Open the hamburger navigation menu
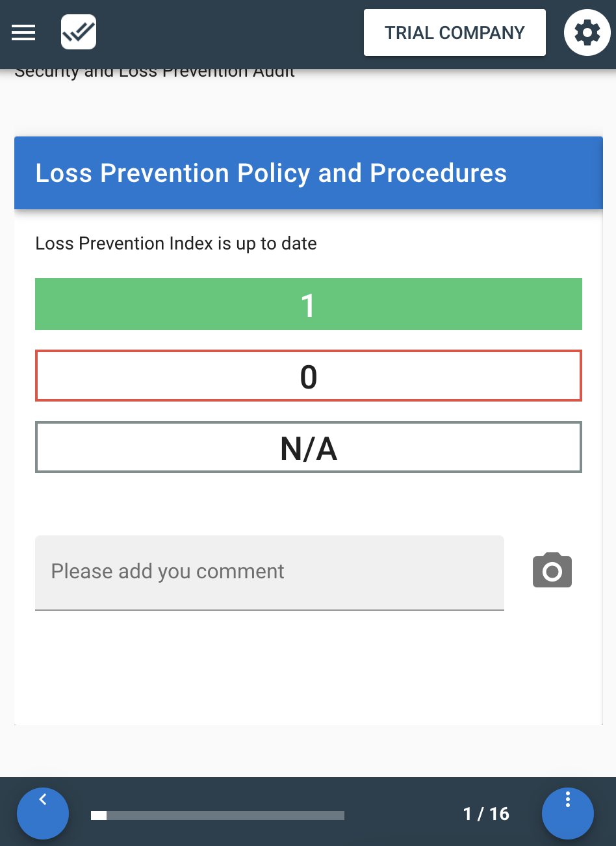The width and height of the screenshot is (616, 846). 23,32
